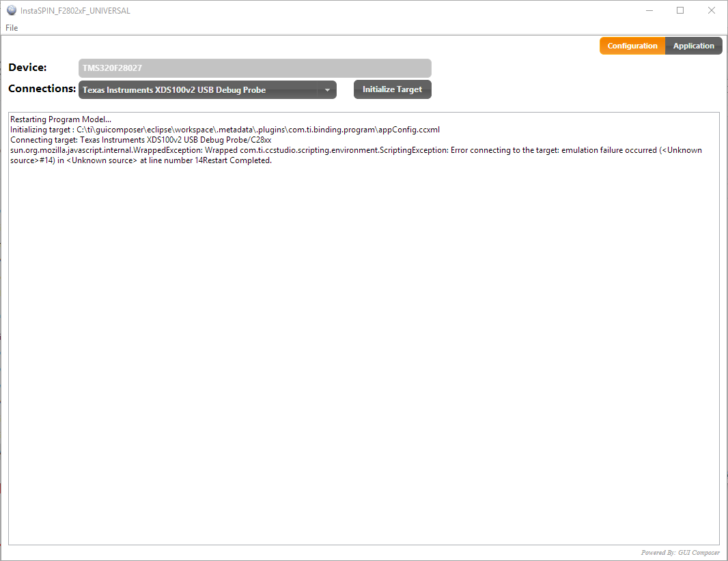Click the Initialize Target button
The height and width of the screenshot is (561, 728).
pos(392,89)
